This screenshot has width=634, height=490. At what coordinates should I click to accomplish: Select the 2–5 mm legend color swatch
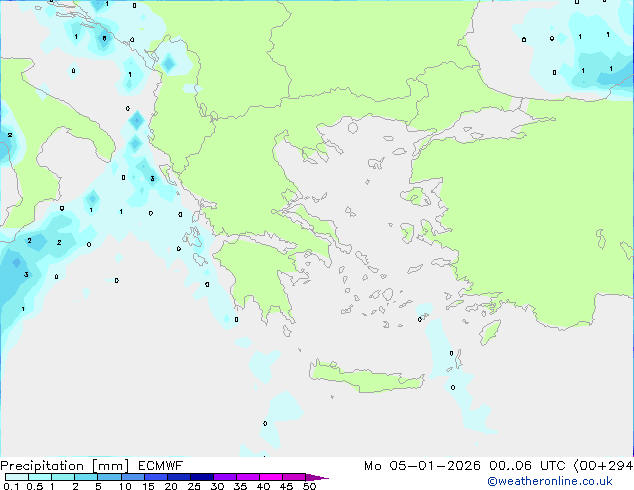tap(86, 477)
